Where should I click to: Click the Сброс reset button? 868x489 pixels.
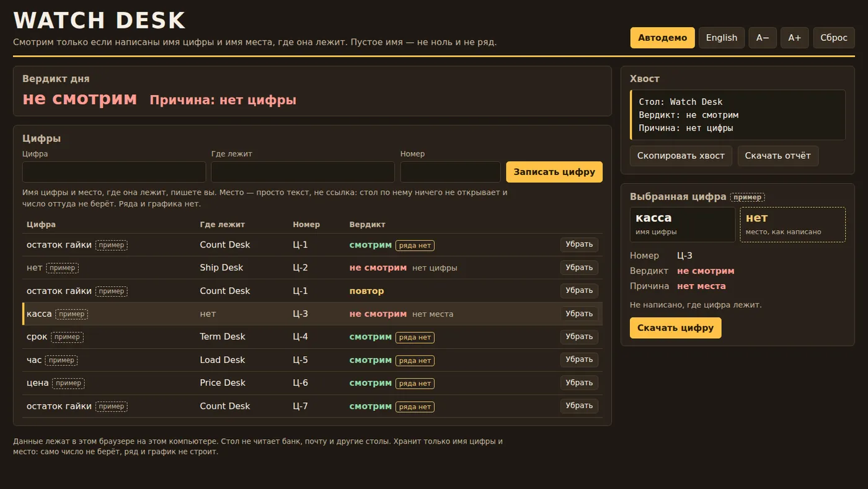[834, 38]
